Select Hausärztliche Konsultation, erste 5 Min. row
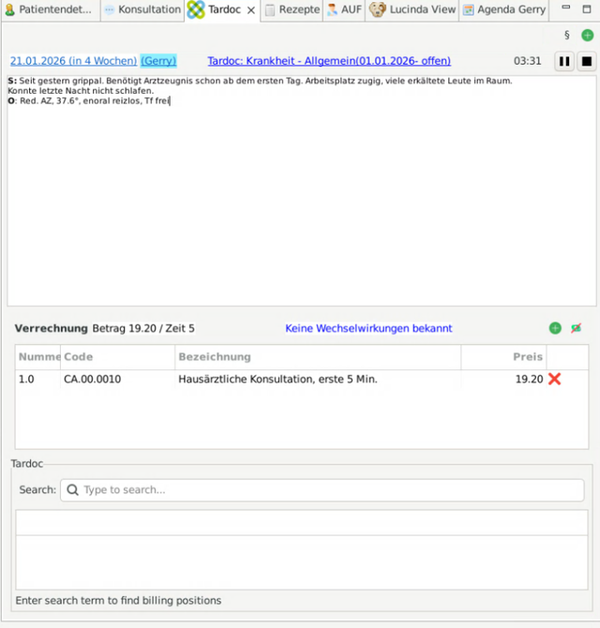 (302, 379)
